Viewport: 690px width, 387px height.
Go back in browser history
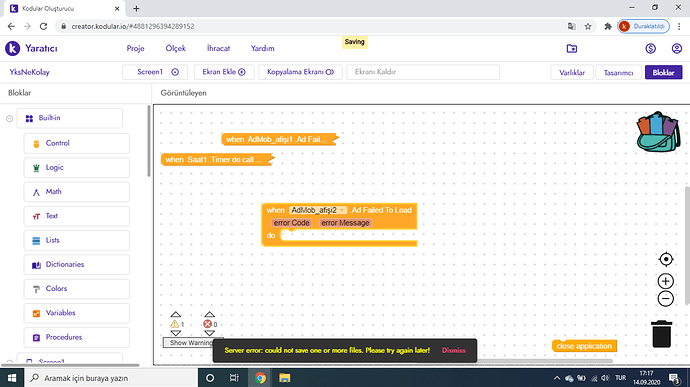click(11, 26)
